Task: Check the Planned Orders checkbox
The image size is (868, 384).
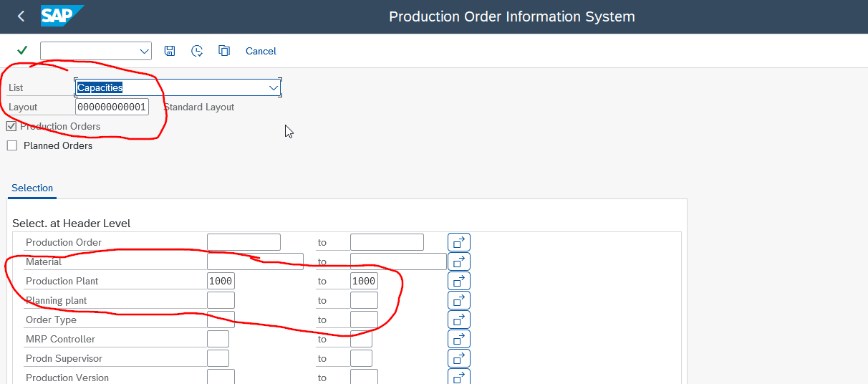Action: [x=11, y=145]
